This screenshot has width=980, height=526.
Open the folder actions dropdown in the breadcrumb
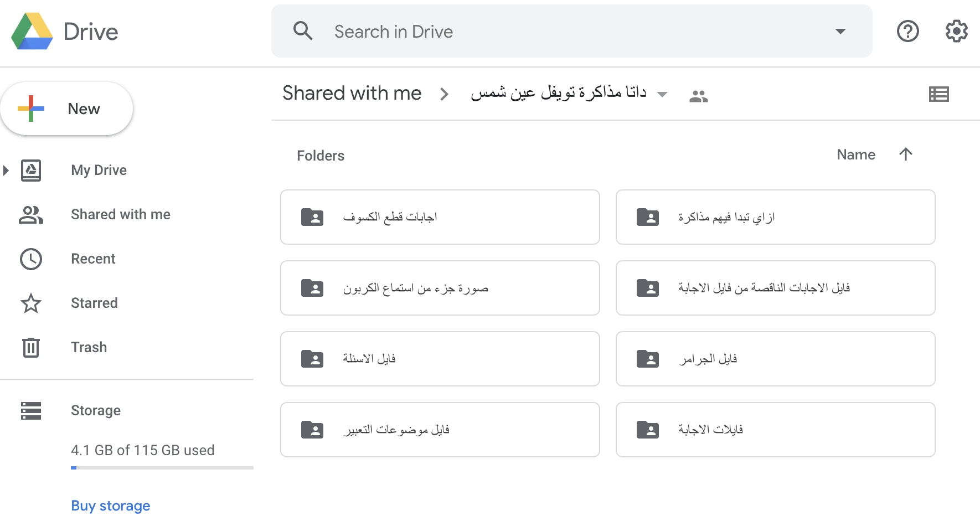tap(662, 94)
